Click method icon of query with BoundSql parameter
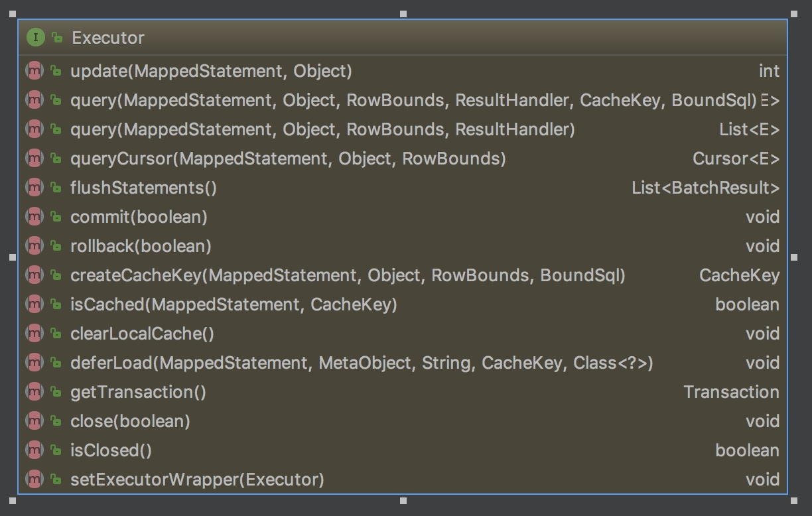 pos(34,100)
